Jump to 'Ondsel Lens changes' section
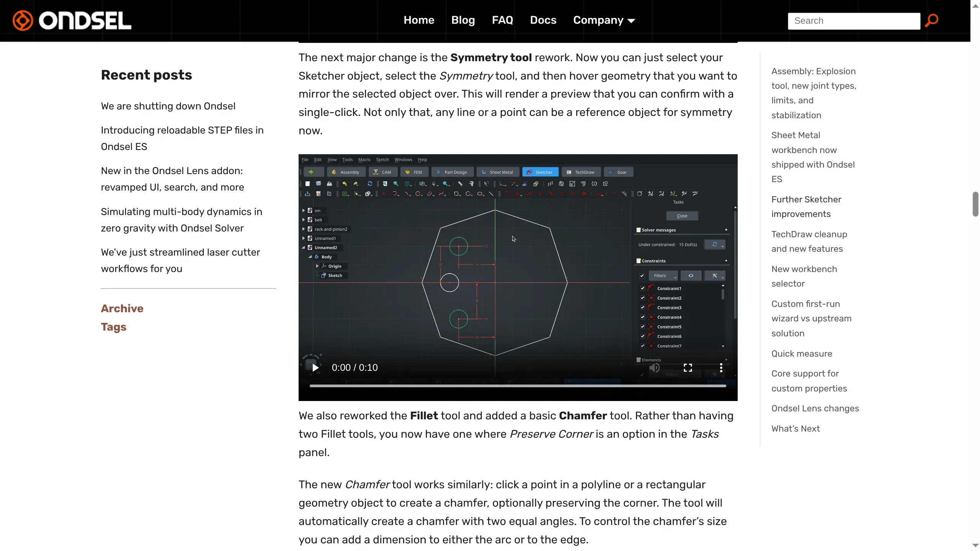The height and width of the screenshot is (551, 980). click(815, 408)
